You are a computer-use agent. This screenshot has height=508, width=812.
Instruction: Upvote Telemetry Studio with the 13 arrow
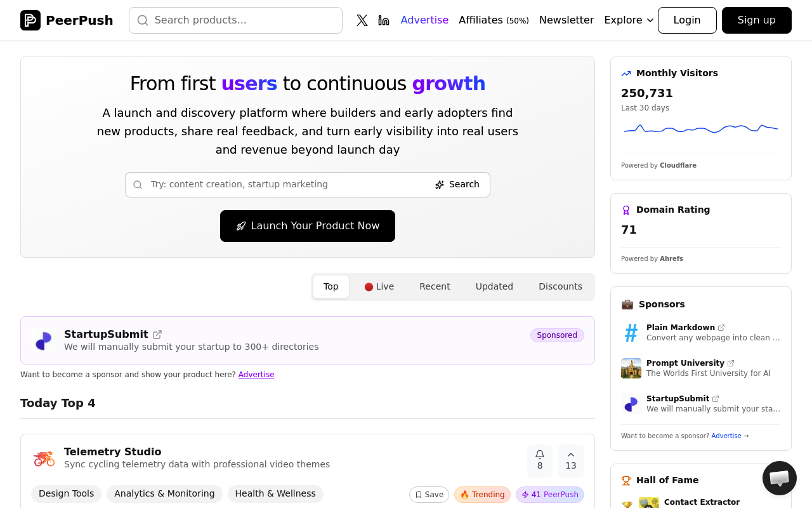pyautogui.click(x=571, y=460)
